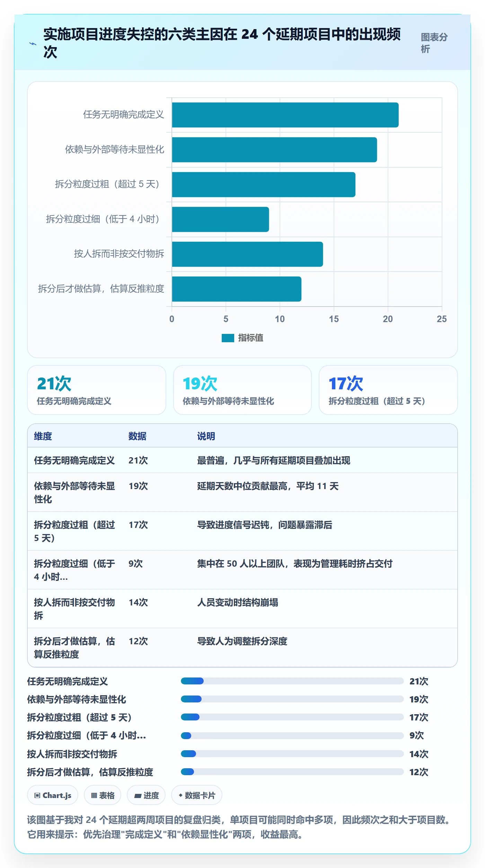The height and width of the screenshot is (868, 485).
Task: Select the Chart.js tag chip
Action: coord(53,795)
